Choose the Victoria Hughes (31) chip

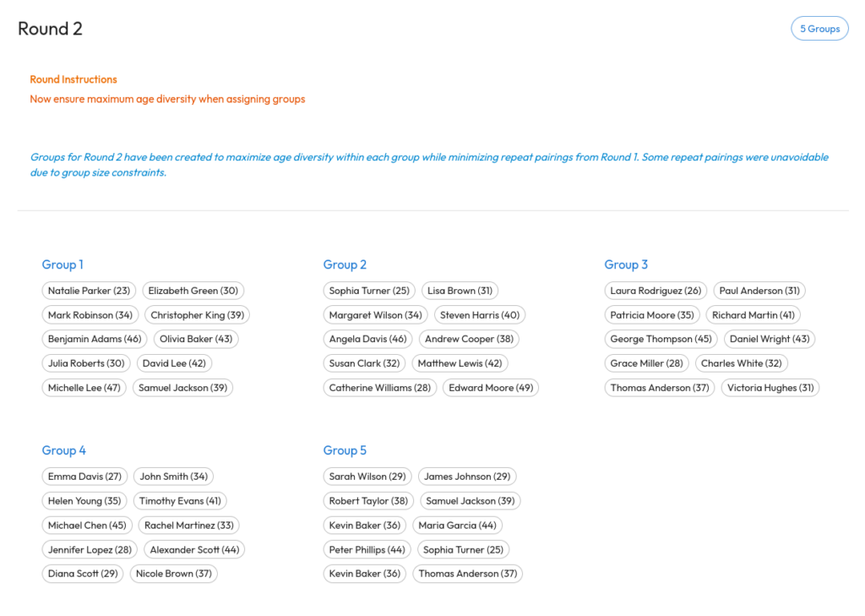[770, 388]
